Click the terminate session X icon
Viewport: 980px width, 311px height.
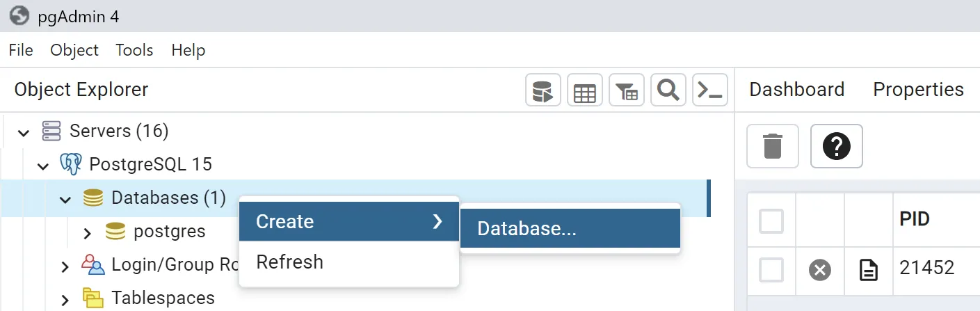coord(820,269)
